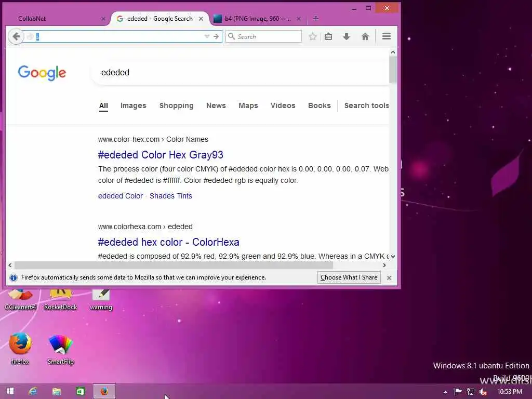The height and width of the screenshot is (399, 532).
Task: Open Search tools options
Action: point(366,105)
